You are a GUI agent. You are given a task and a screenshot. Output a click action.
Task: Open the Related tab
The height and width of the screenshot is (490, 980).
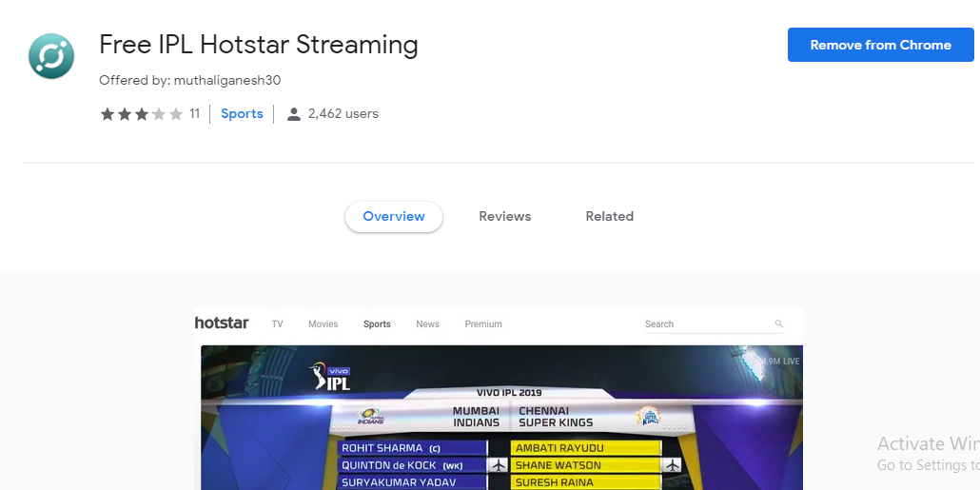(609, 216)
